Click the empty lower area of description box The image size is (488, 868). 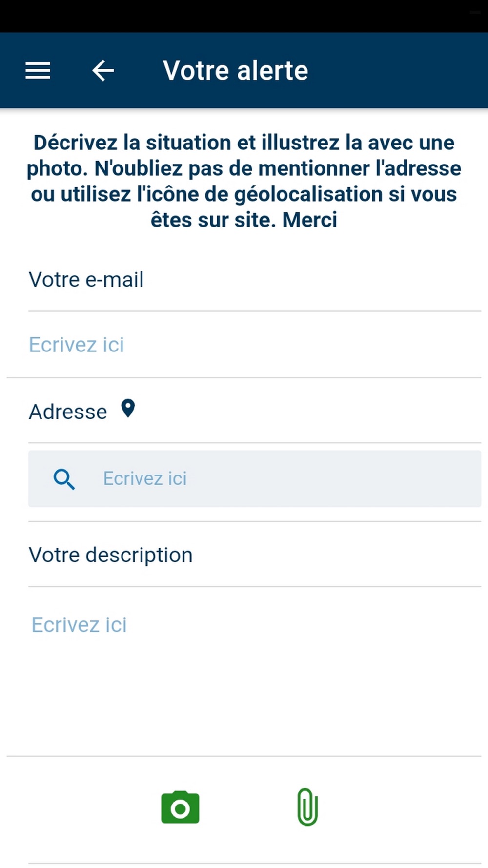[244, 703]
